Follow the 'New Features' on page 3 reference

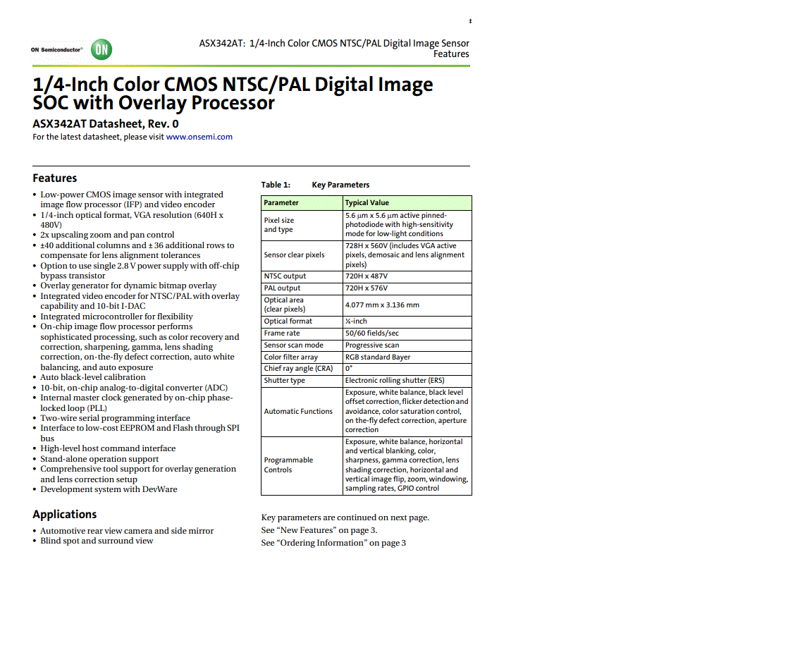coord(319,530)
